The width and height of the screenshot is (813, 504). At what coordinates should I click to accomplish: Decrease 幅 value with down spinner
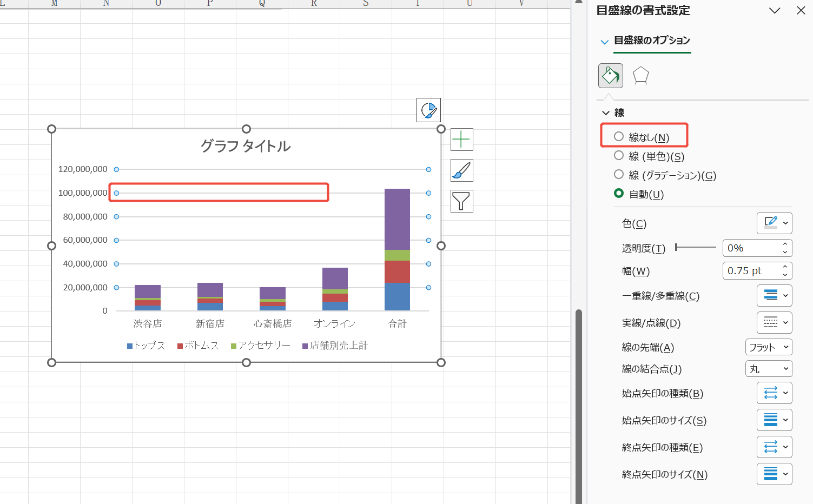click(x=785, y=275)
